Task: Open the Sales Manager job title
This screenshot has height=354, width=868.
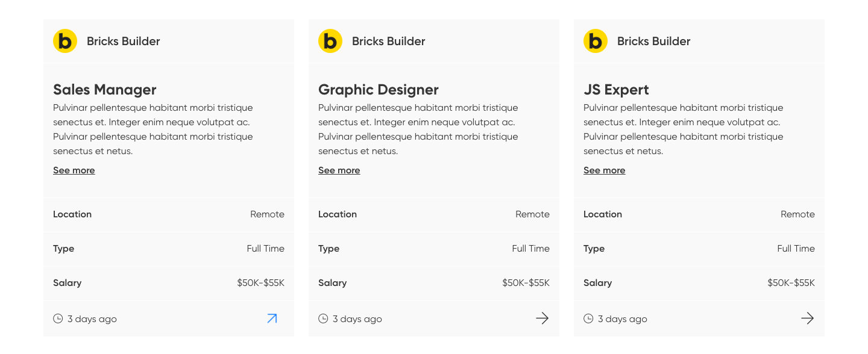Action: click(x=104, y=90)
